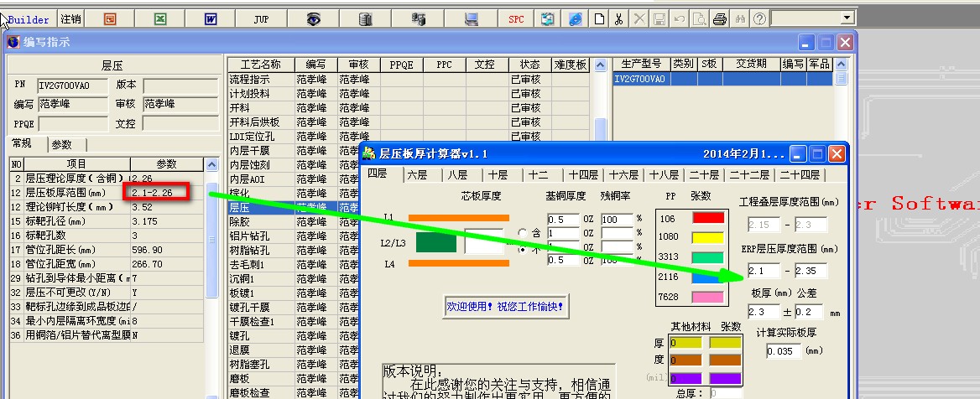The height and width of the screenshot is (399, 980).
Task: Click the purple 张数 swatch under 其他材料
Action: [725, 378]
